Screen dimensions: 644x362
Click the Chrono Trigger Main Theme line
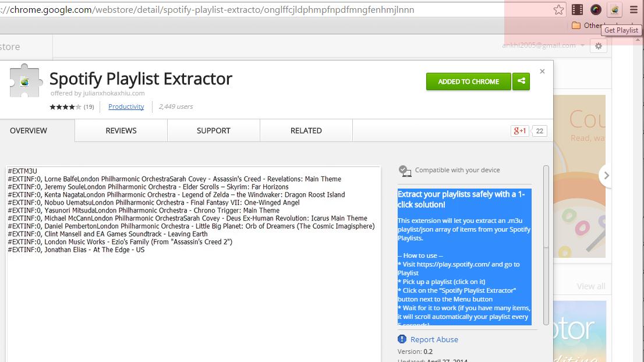pyautogui.click(x=144, y=210)
